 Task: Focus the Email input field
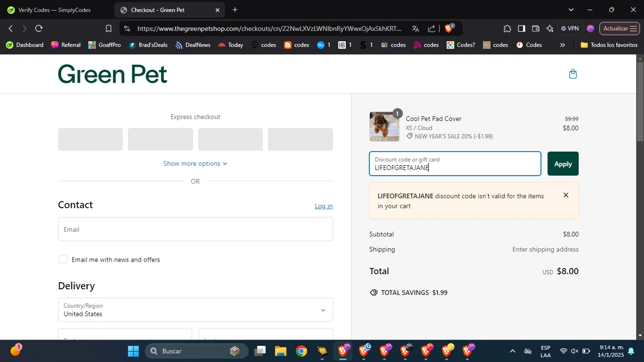point(195,229)
